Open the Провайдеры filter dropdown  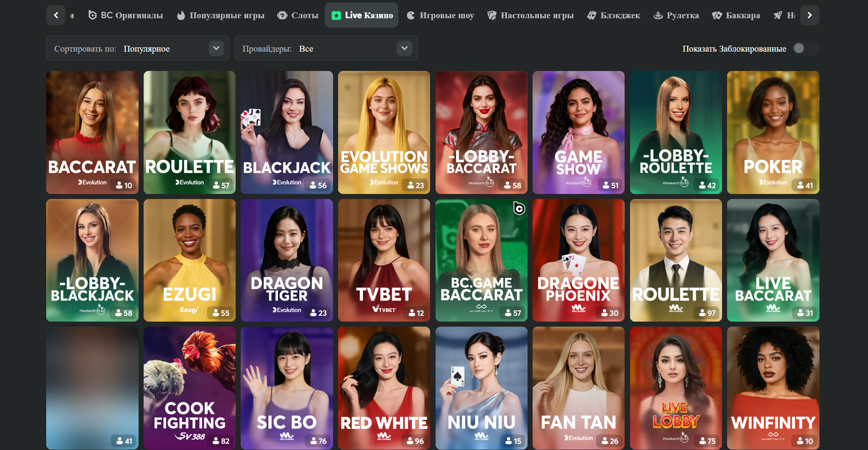click(x=326, y=48)
